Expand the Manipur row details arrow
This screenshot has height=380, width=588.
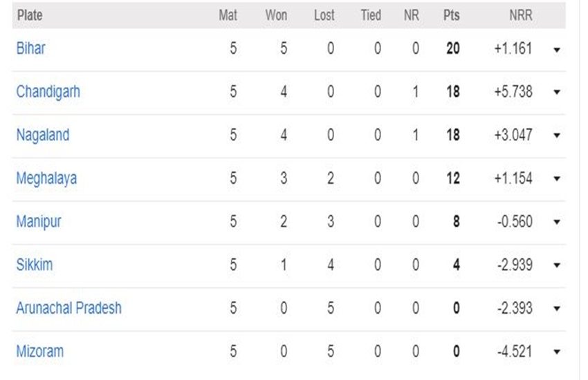tap(556, 222)
